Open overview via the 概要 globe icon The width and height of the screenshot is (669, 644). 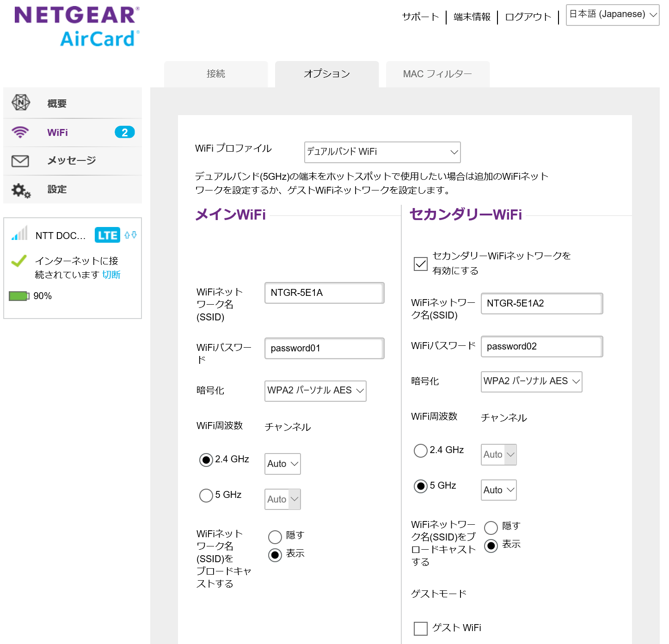pos(21,102)
